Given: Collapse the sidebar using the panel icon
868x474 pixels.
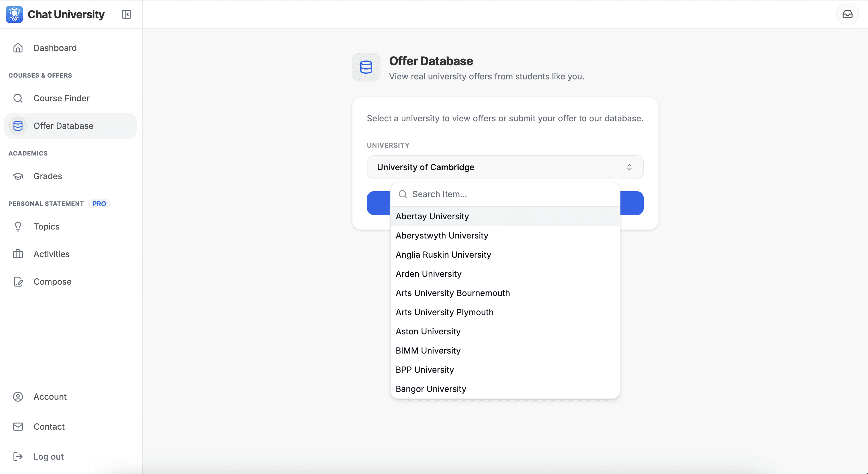Looking at the screenshot, I should pyautogui.click(x=126, y=14).
